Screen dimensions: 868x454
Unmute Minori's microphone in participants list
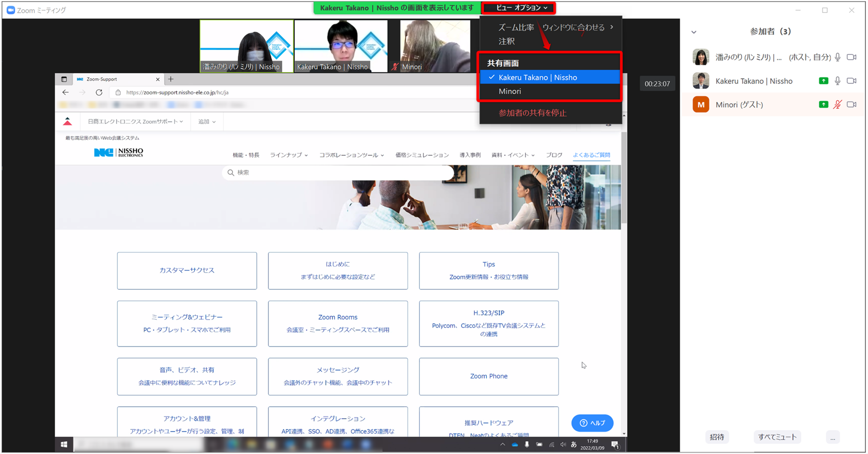(x=838, y=105)
